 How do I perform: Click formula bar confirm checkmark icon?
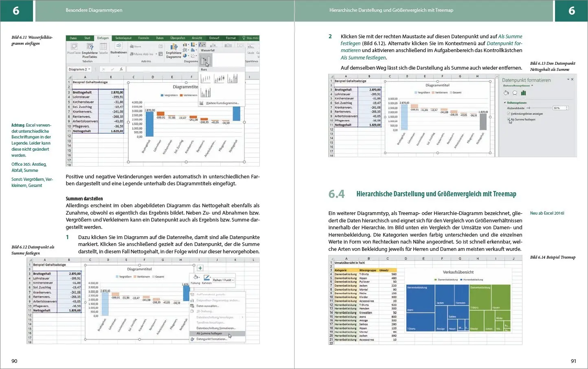click(x=112, y=69)
